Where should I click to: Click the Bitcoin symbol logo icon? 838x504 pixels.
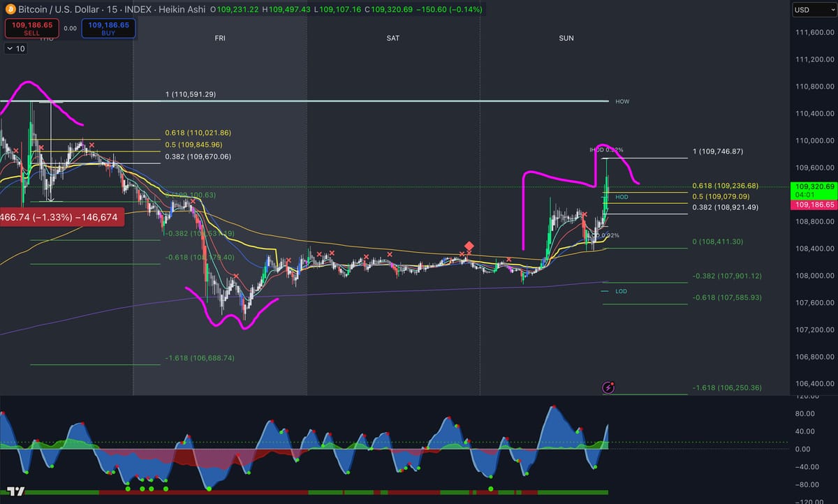tap(10, 11)
